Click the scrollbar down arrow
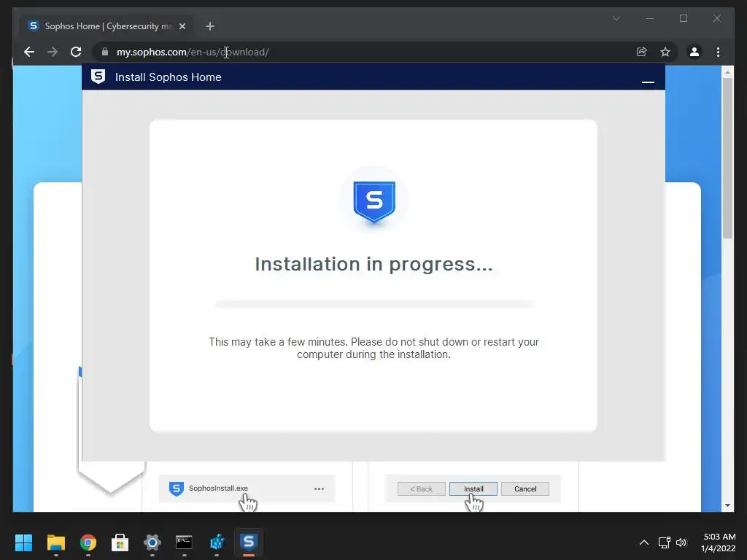Image resolution: width=747 pixels, height=560 pixels. pyautogui.click(x=727, y=505)
